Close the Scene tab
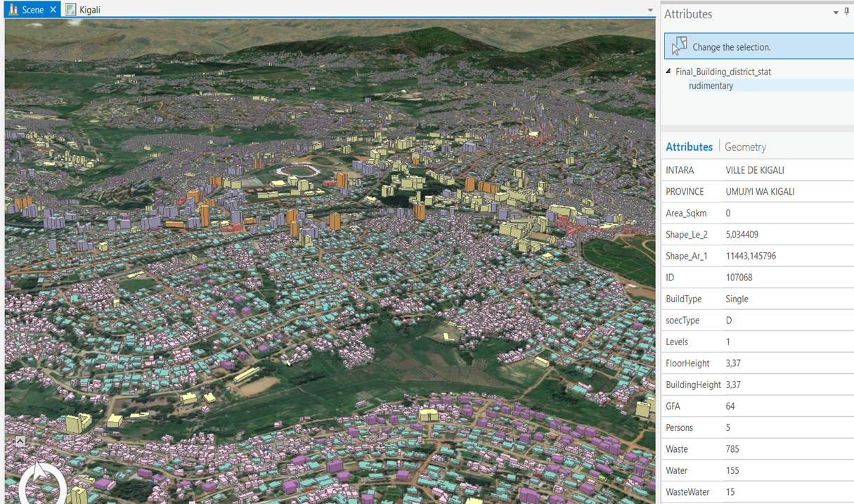The image size is (854, 504). pyautogui.click(x=53, y=10)
